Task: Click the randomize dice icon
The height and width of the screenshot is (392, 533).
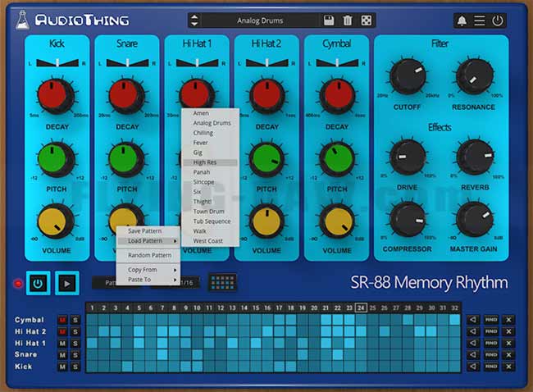Action: [366, 21]
